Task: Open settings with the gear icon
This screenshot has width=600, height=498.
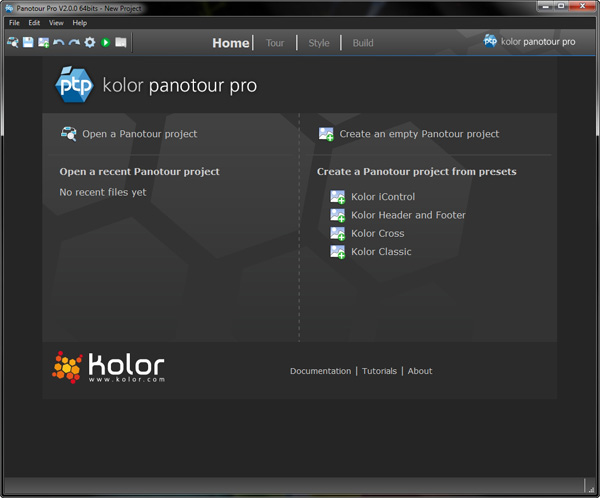Action: point(89,42)
